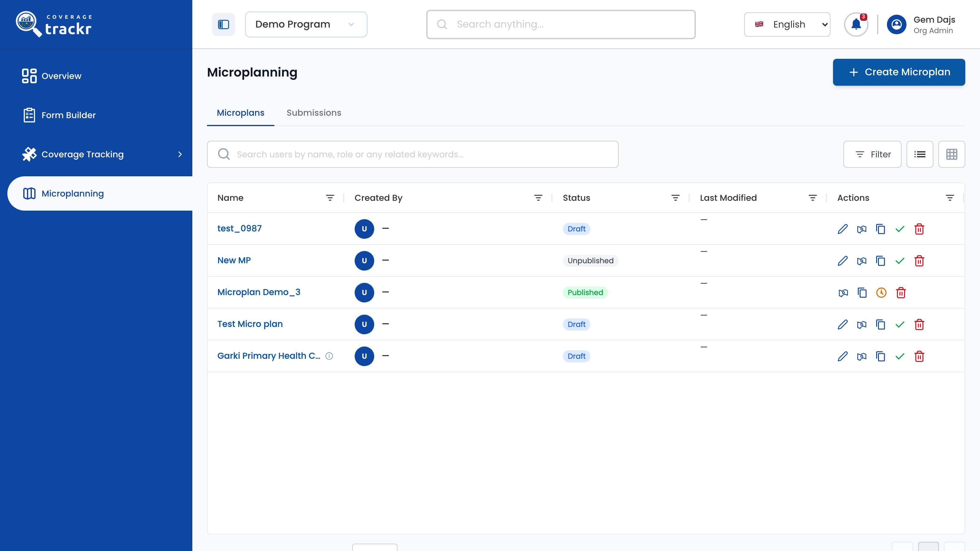The height and width of the screenshot is (551, 980).
Task: Open Garki Primary Health C... microplan
Action: (269, 356)
